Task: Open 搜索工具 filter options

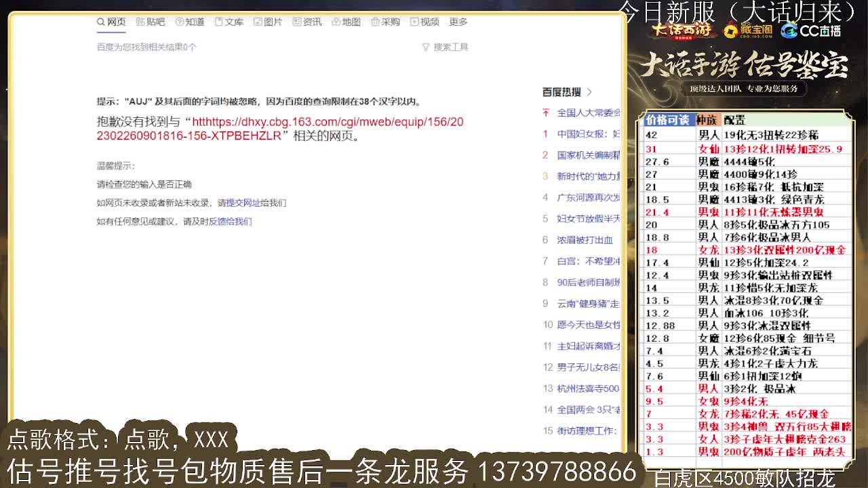Action: [445, 47]
